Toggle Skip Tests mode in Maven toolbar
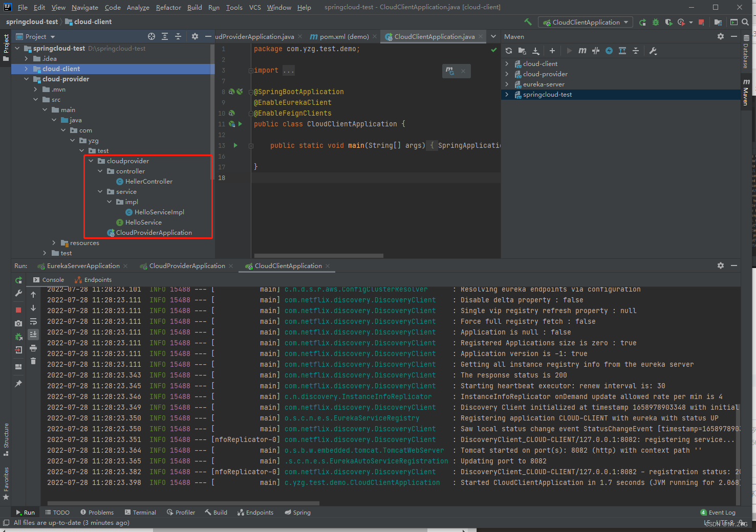This screenshot has height=532, width=756. pos(609,51)
